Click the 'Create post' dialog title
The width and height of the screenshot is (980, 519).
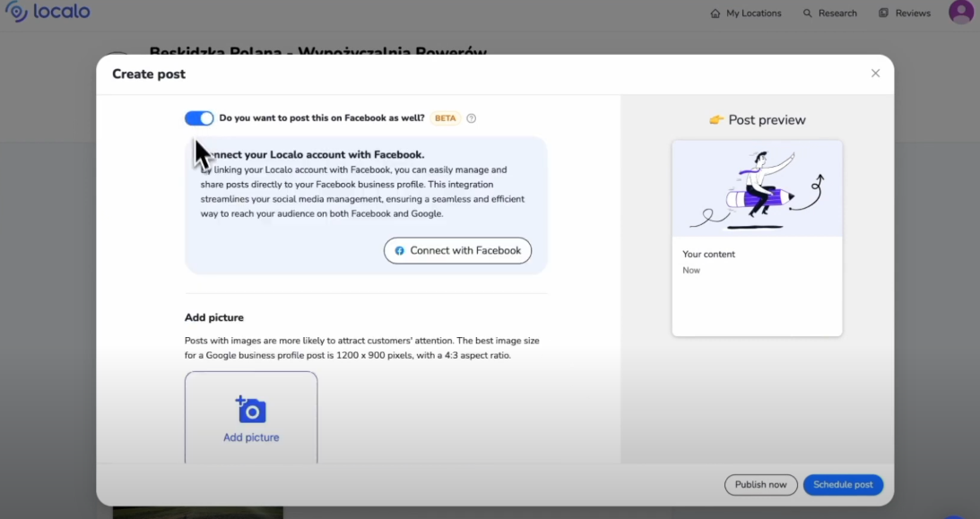pos(149,74)
